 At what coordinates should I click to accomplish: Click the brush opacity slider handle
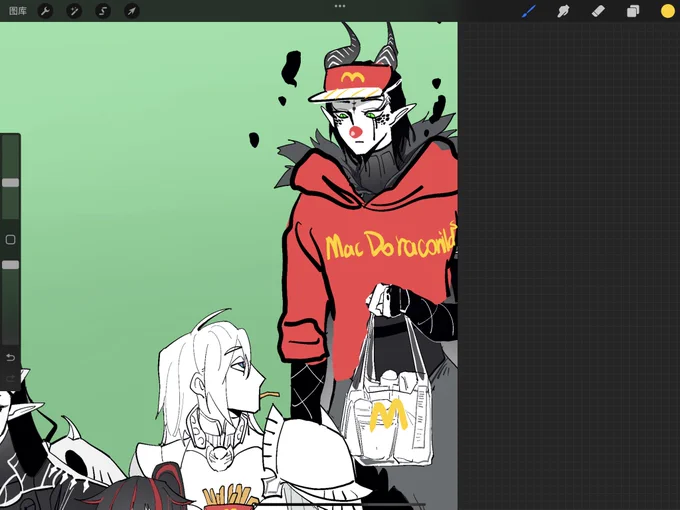(10, 265)
